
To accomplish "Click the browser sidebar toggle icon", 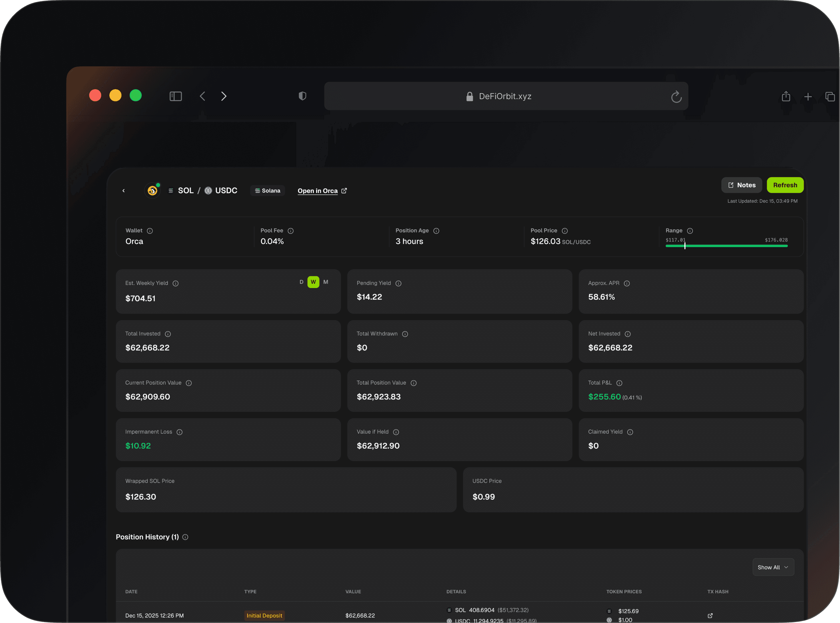I will coord(176,96).
